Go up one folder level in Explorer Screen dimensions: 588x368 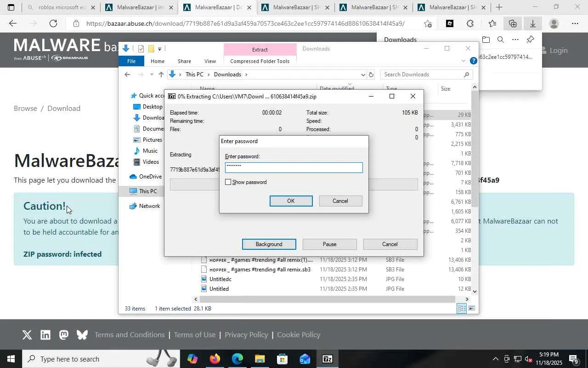[161, 75]
